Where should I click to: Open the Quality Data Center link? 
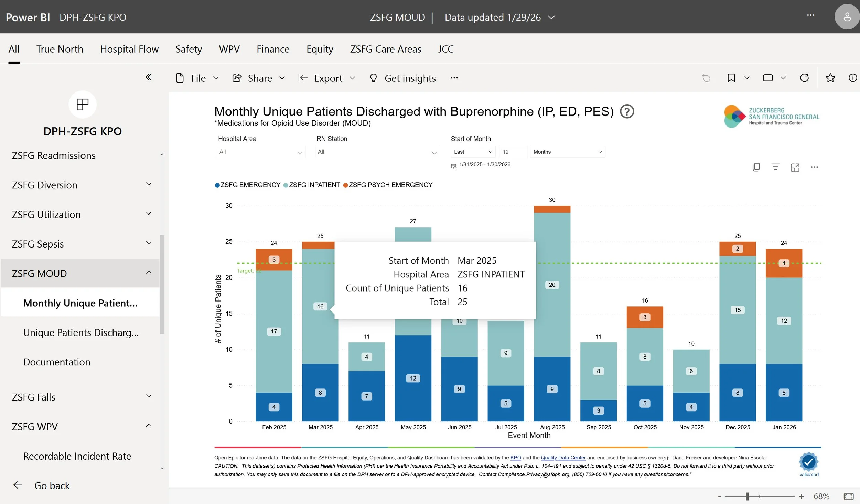click(563, 458)
